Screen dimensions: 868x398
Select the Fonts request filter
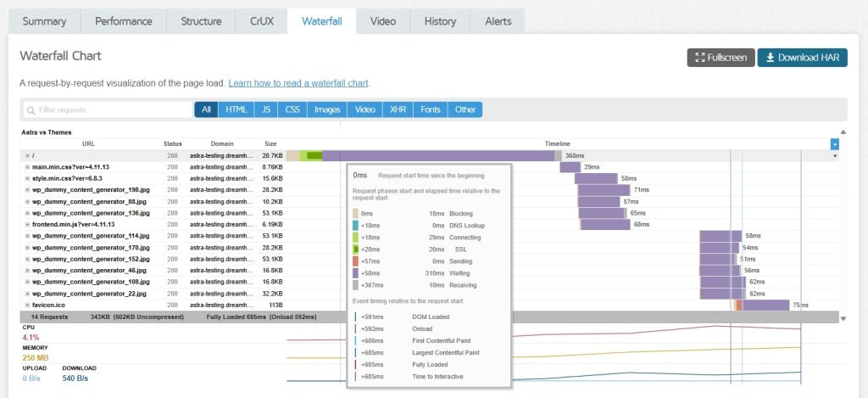click(430, 109)
